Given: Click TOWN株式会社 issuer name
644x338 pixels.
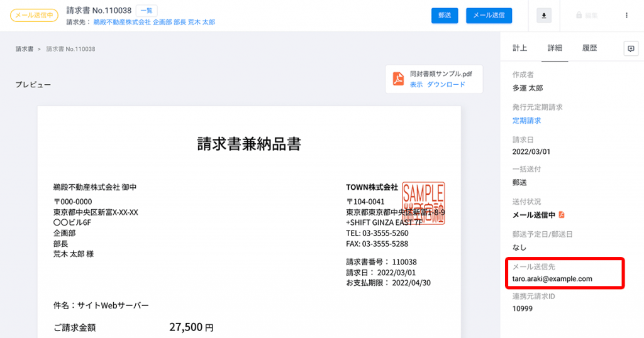Looking at the screenshot, I should (372, 187).
